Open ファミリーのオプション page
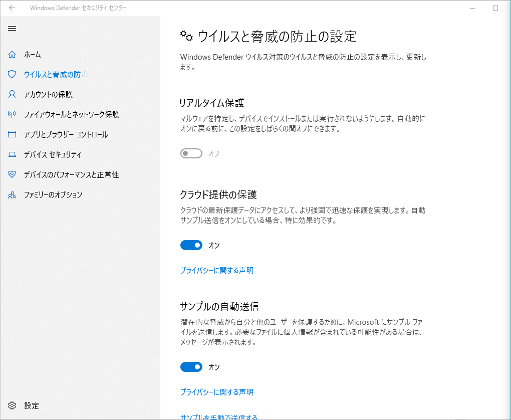511x420 pixels. pyautogui.click(x=53, y=194)
